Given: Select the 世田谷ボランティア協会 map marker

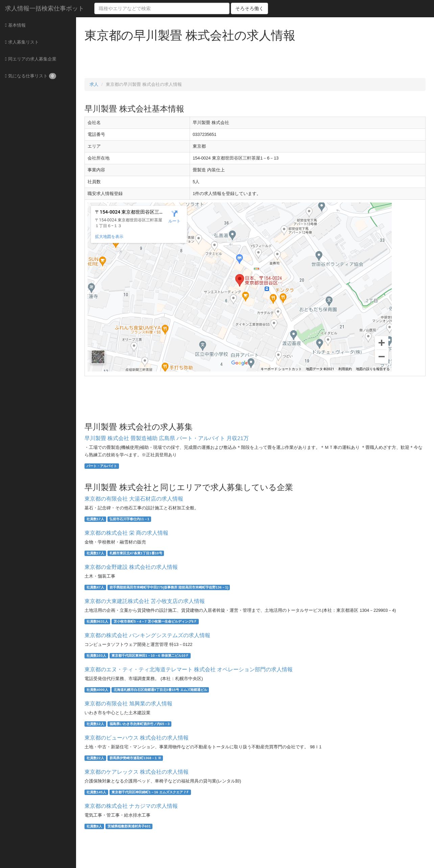Looking at the screenshot, I should (x=319, y=256).
